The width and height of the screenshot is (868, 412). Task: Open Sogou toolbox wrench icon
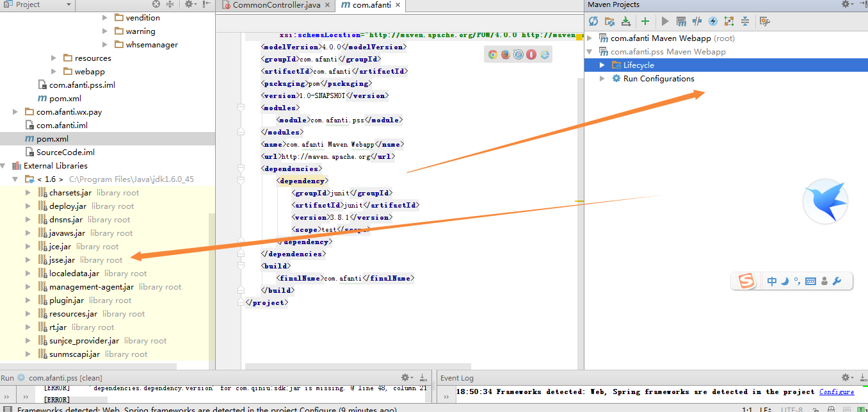(x=837, y=281)
